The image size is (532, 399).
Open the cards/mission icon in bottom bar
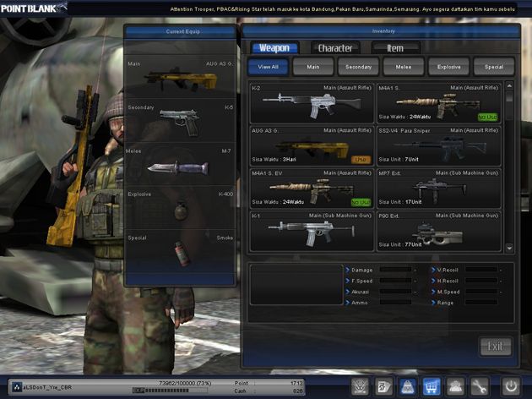[x=383, y=386]
